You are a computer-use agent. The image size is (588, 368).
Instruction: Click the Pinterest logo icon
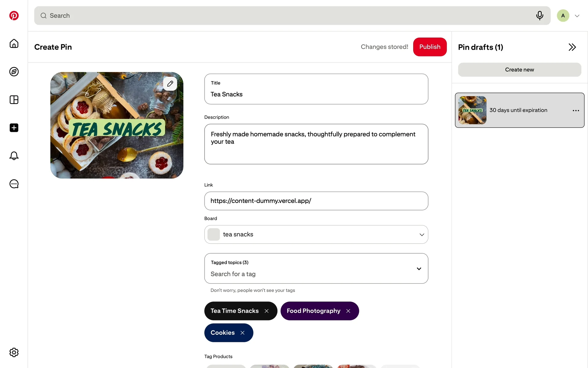tap(14, 16)
